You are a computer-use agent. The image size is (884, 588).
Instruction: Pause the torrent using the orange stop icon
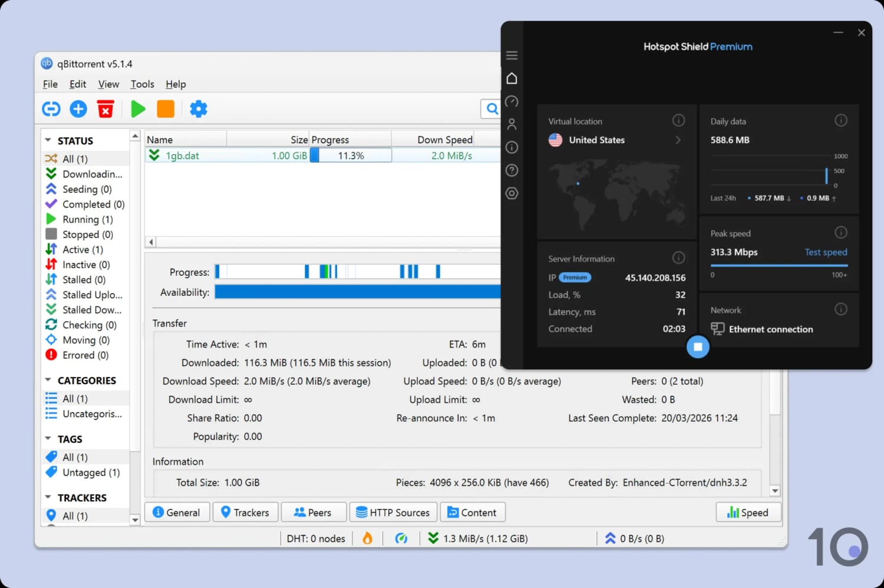(x=166, y=108)
